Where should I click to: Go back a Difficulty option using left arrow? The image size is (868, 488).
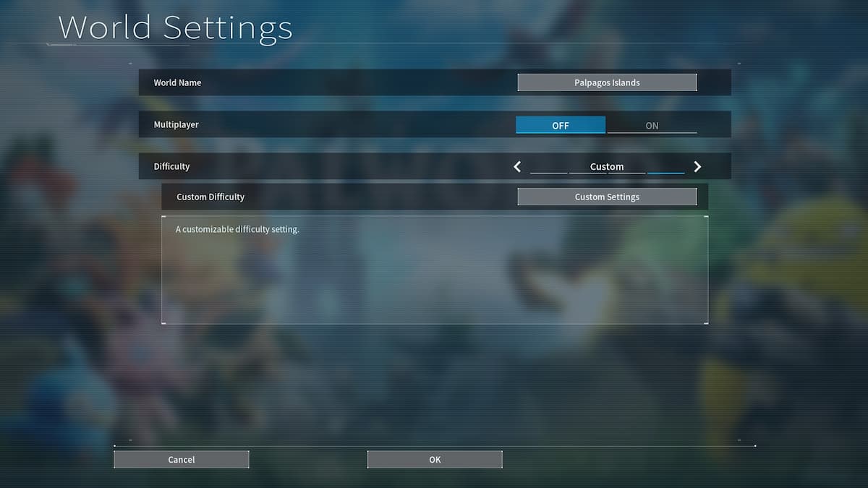[517, 166]
